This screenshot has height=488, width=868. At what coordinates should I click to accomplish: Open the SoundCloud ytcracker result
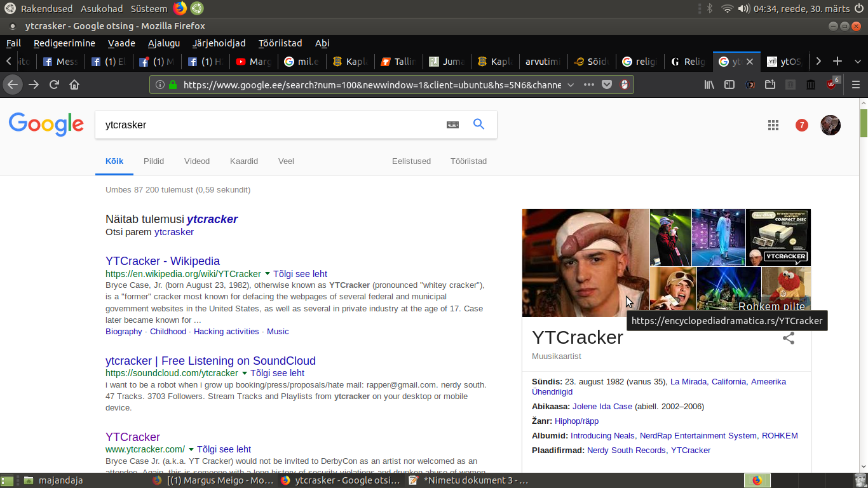point(210,360)
